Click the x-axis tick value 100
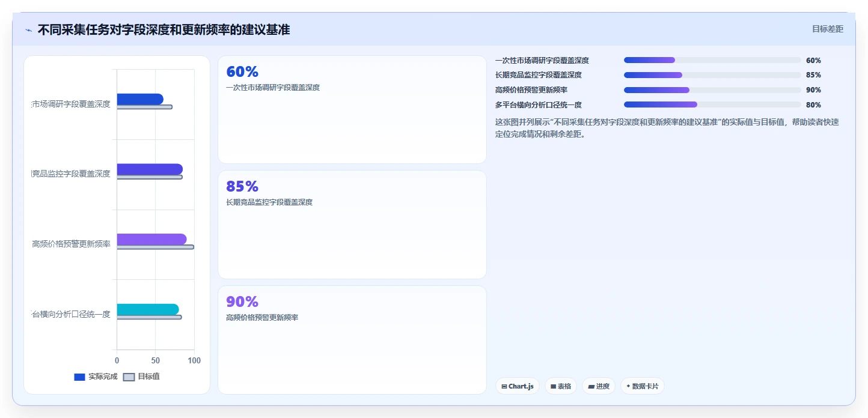Viewport: 868px width, 418px height. pyautogui.click(x=194, y=360)
